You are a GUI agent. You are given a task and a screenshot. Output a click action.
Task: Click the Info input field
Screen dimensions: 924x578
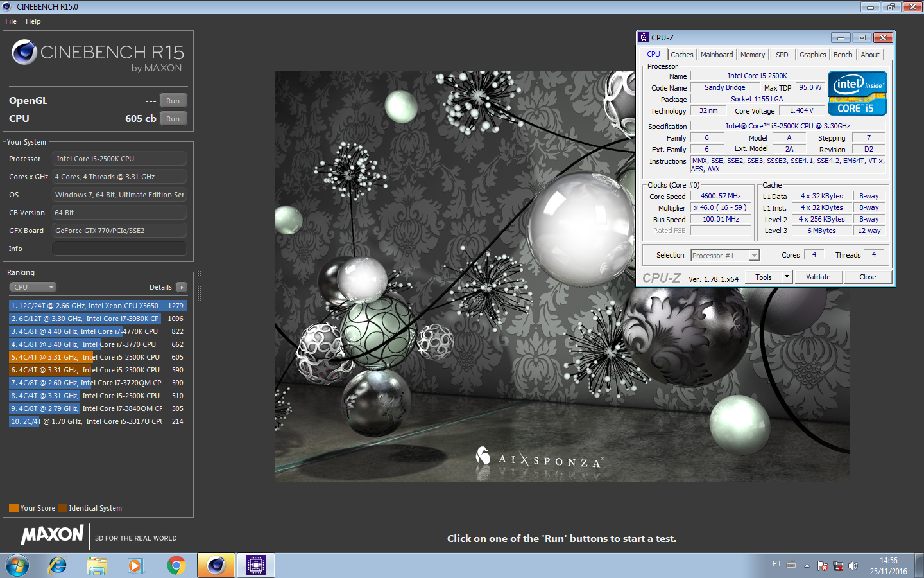pyautogui.click(x=119, y=249)
